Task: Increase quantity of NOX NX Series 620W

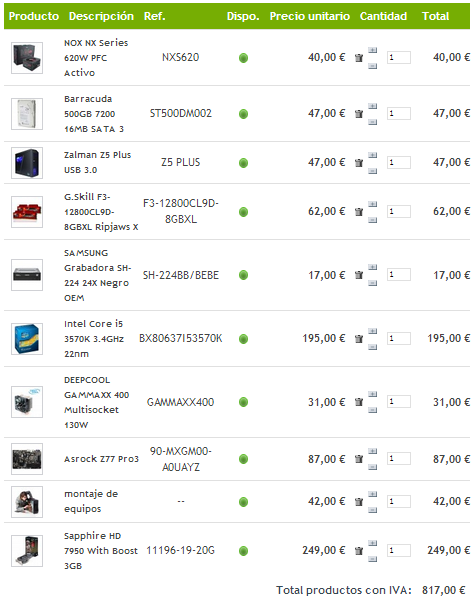Action: click(372, 50)
